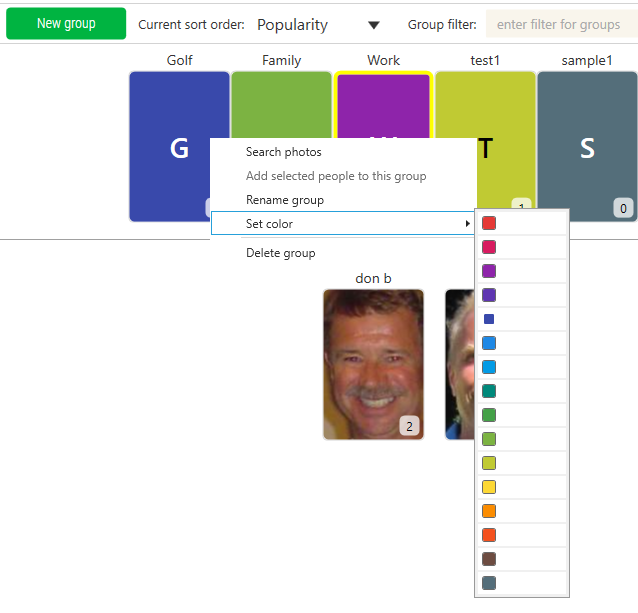Pick the deep orange color swatch
The width and height of the screenshot is (638, 613).
[x=489, y=535]
